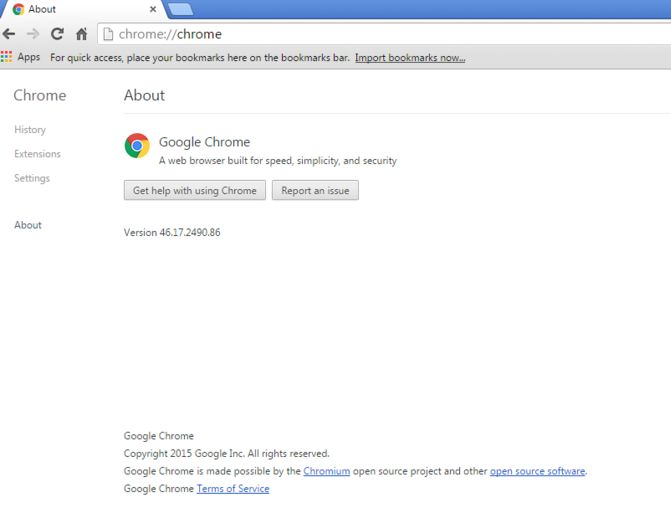Click the Google Chrome logo on About page
The height and width of the screenshot is (520, 671).
pos(137,146)
